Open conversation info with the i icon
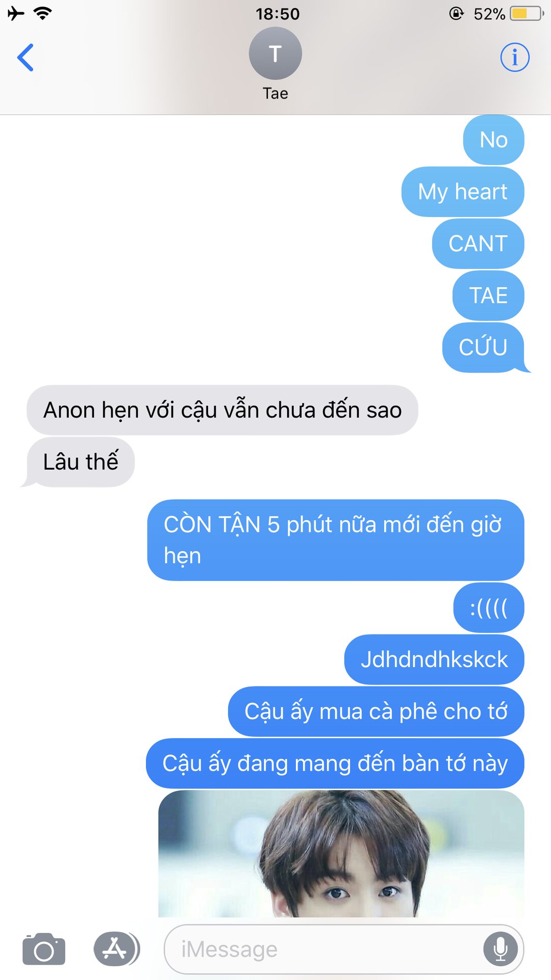This screenshot has width=551, height=980. [514, 57]
